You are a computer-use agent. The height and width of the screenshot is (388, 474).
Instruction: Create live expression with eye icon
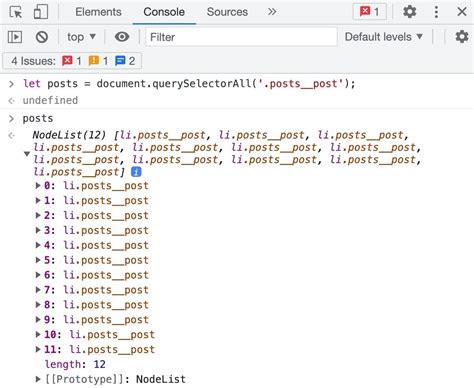click(122, 37)
